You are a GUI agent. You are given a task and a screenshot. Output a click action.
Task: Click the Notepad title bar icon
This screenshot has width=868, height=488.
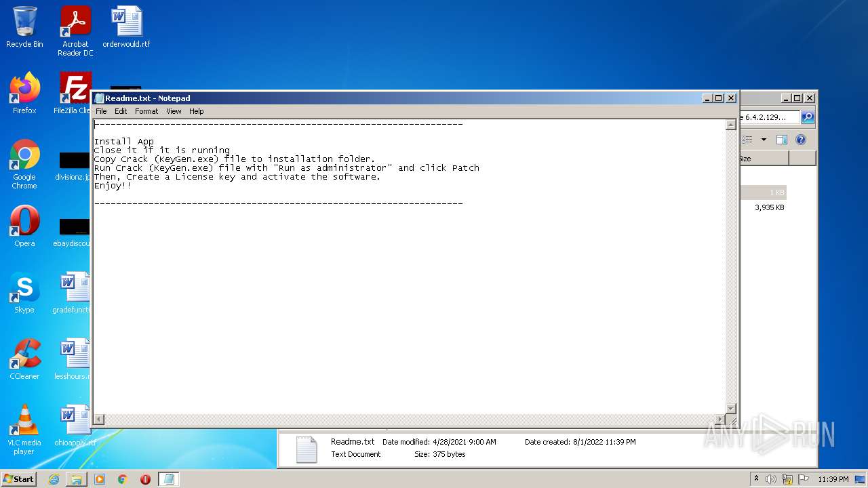click(99, 98)
